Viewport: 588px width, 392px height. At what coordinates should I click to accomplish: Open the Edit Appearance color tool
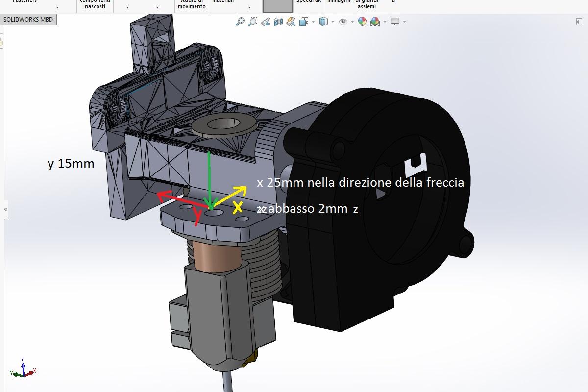(362, 22)
